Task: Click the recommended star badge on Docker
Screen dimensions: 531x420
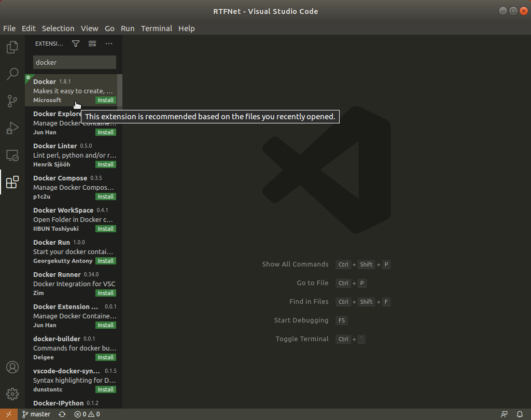Action: [x=28, y=78]
